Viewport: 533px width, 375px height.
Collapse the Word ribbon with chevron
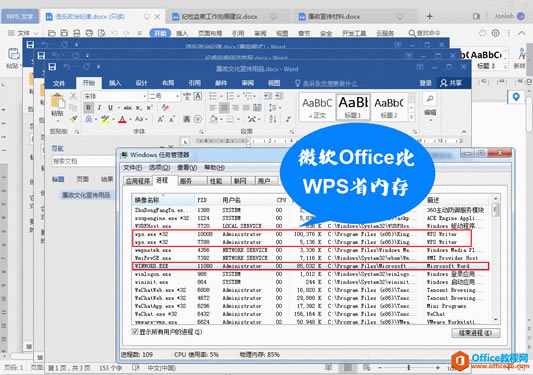pos(464,132)
